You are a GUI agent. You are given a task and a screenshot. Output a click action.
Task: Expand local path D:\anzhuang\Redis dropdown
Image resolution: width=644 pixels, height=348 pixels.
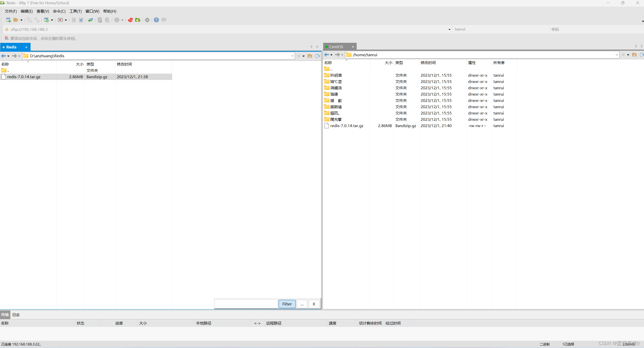[x=292, y=56]
